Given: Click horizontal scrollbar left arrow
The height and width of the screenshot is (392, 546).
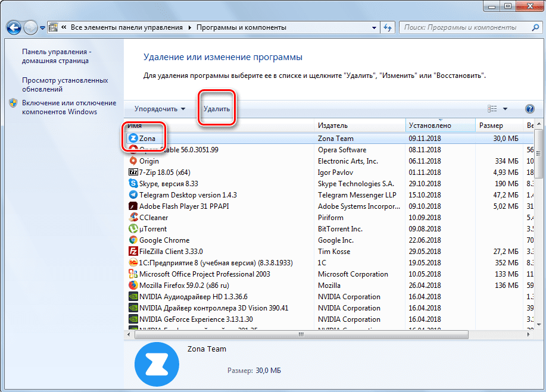Looking at the screenshot, I should (x=129, y=335).
